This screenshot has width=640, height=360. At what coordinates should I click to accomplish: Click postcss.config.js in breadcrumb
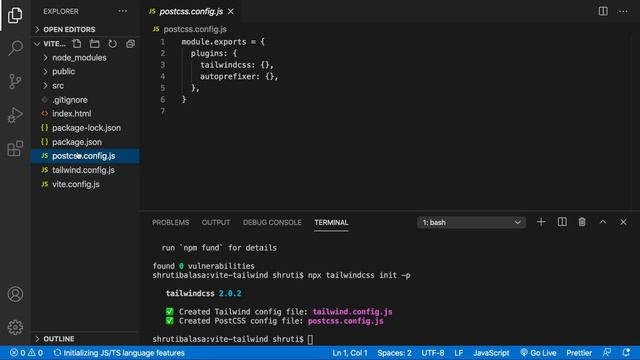[x=195, y=29]
